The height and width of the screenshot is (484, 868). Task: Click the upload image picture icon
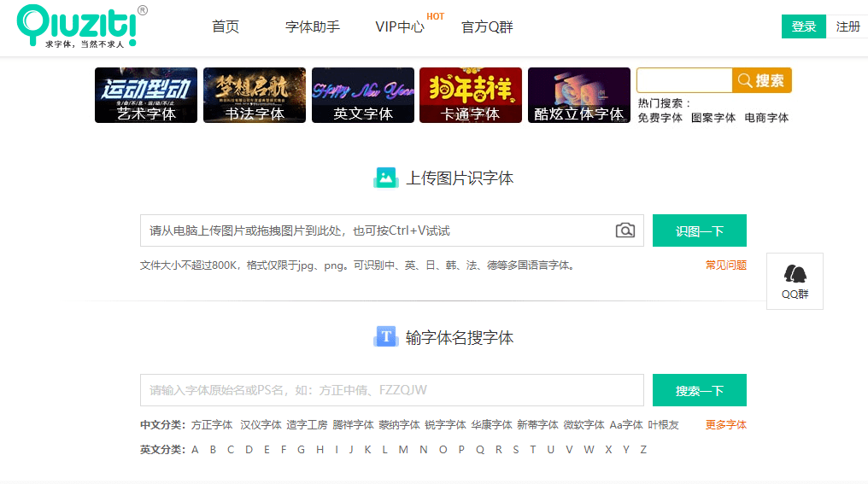click(386, 178)
